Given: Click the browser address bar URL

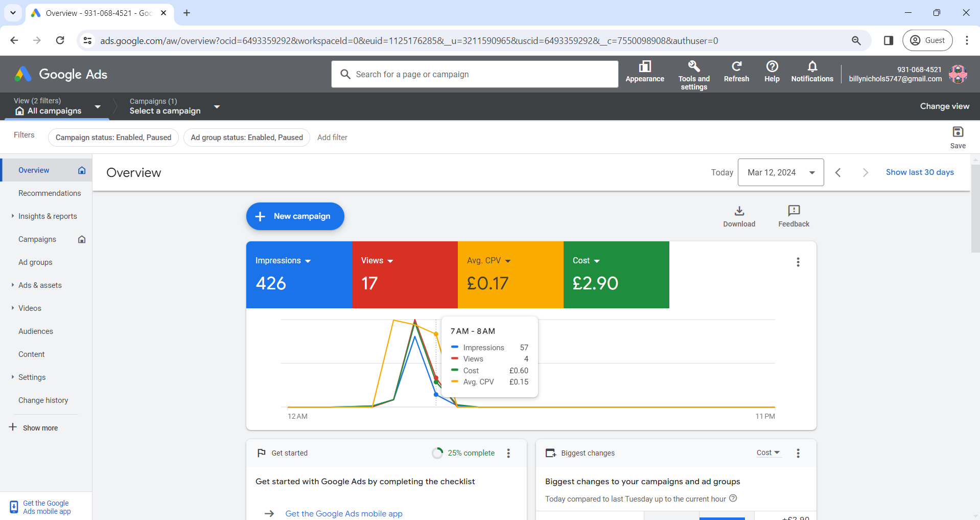Looking at the screenshot, I should coord(409,40).
